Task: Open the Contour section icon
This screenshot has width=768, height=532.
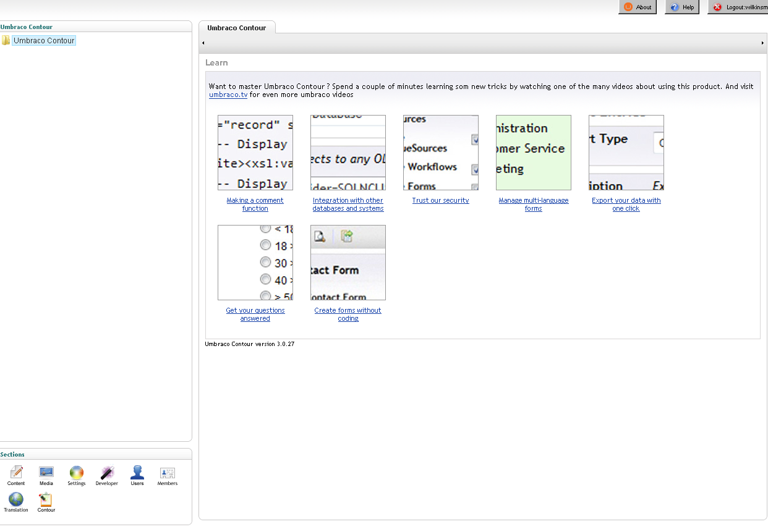Action: (46, 499)
